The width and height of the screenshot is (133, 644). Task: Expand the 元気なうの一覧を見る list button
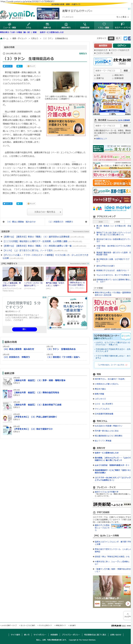coord(45,212)
